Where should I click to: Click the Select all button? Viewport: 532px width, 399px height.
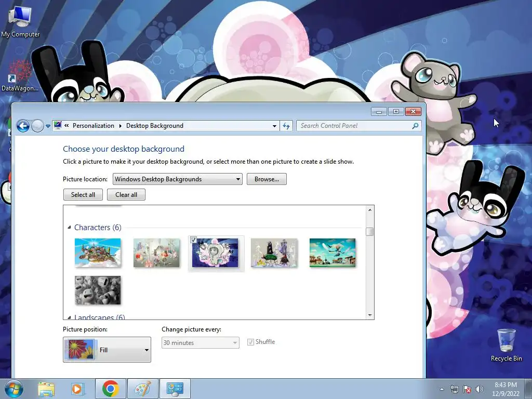(83, 195)
